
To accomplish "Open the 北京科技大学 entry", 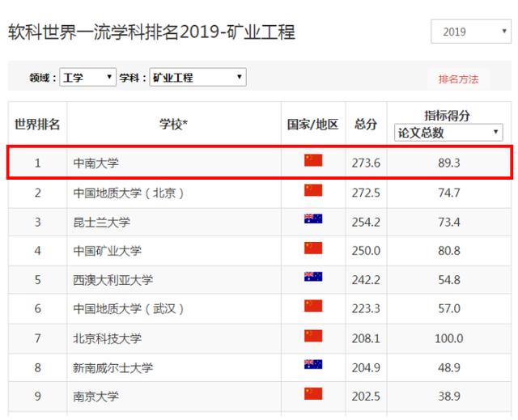I will (x=107, y=338).
